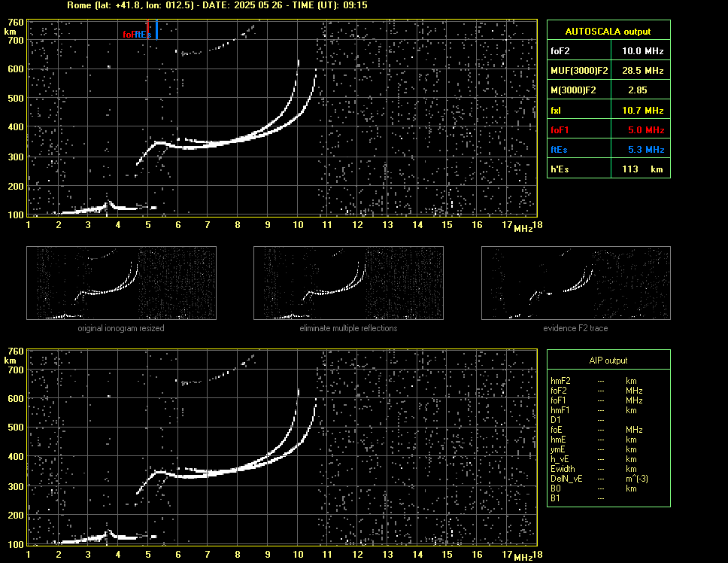Viewport: 728px width, 563px height.
Task: Click the 'eliminate multiple reflections' caption
Action: (x=348, y=328)
